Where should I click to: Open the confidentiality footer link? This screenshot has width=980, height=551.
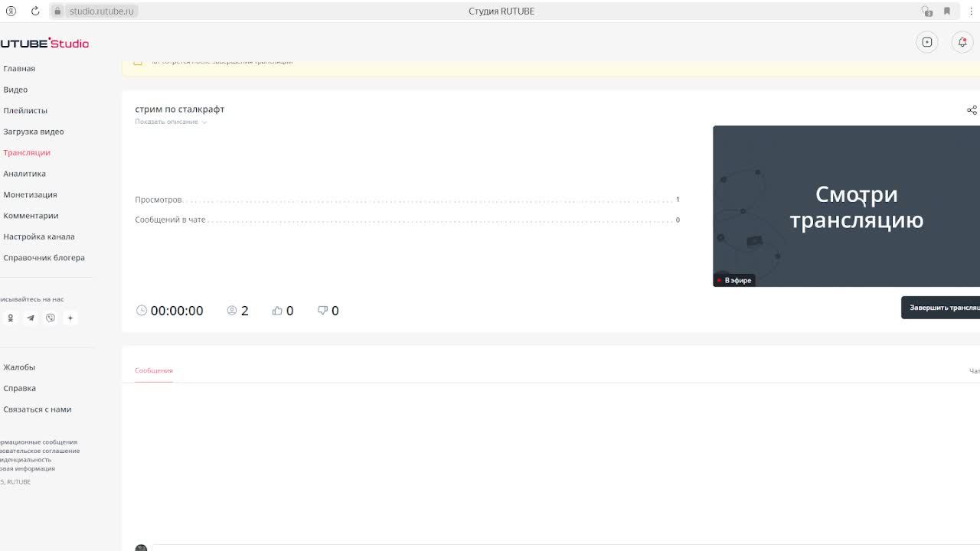[26, 460]
